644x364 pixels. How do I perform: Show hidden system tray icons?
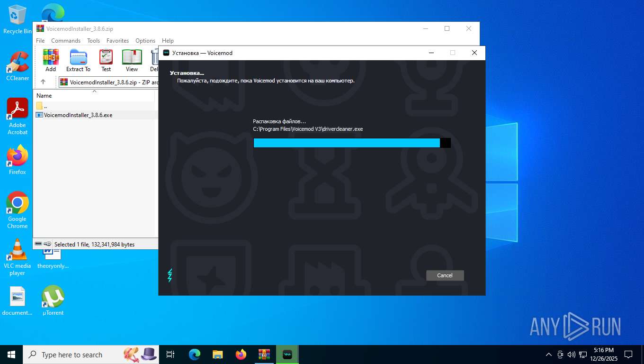point(549,355)
